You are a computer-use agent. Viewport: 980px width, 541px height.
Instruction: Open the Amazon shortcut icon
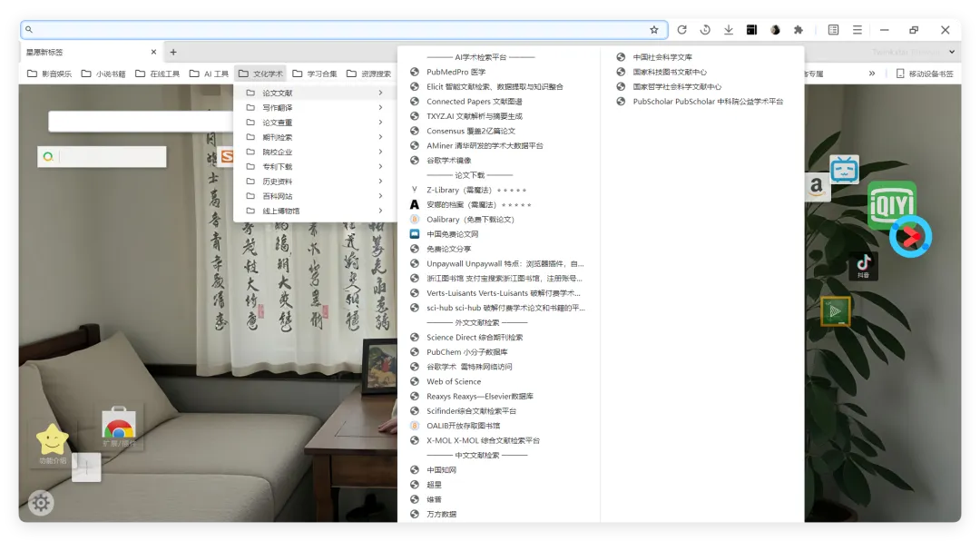point(817,186)
